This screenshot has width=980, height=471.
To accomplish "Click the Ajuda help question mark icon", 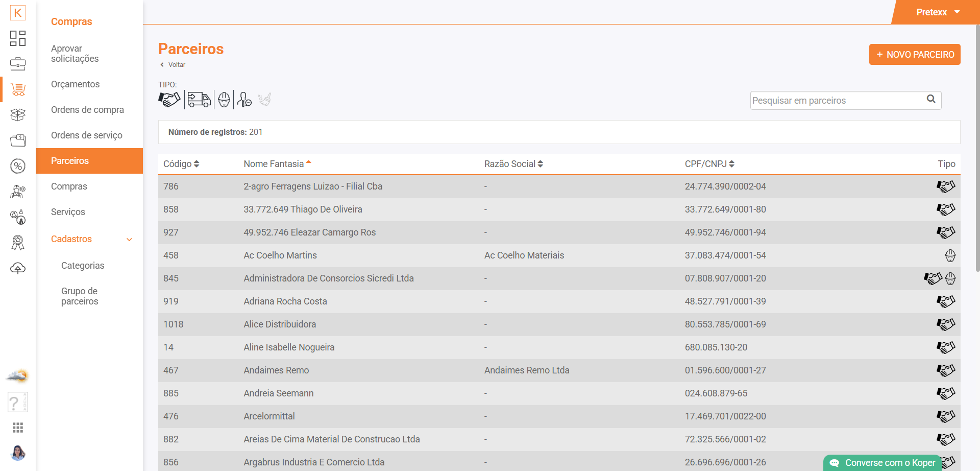I will [17, 403].
